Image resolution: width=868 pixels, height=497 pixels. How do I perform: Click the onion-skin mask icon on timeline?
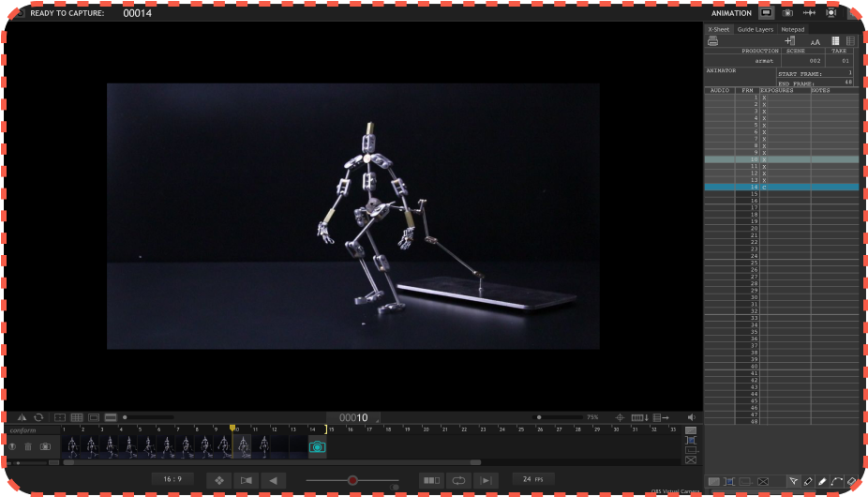point(12,446)
